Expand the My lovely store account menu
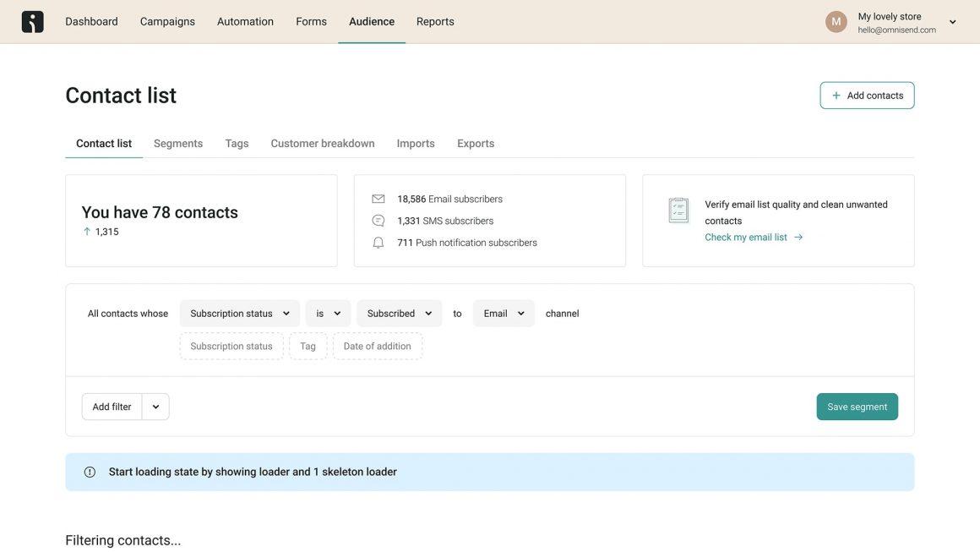The height and width of the screenshot is (552, 980). (x=952, y=23)
